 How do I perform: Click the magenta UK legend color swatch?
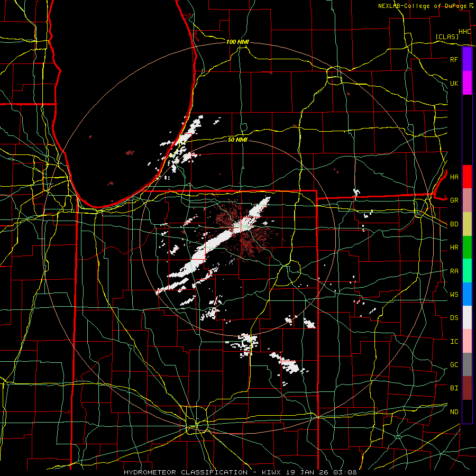tap(467, 83)
